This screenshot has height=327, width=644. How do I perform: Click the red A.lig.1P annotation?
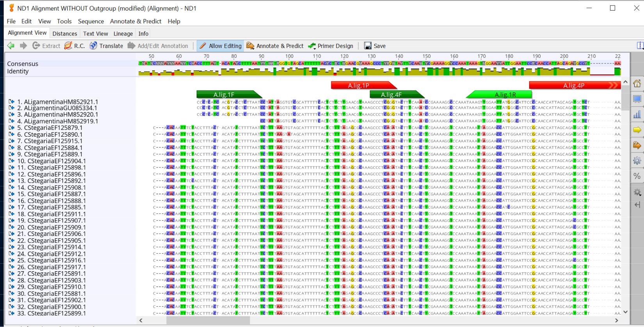coord(359,85)
